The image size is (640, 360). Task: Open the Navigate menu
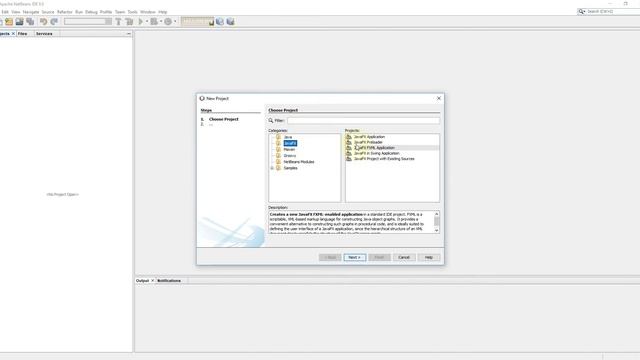pyautogui.click(x=31, y=12)
